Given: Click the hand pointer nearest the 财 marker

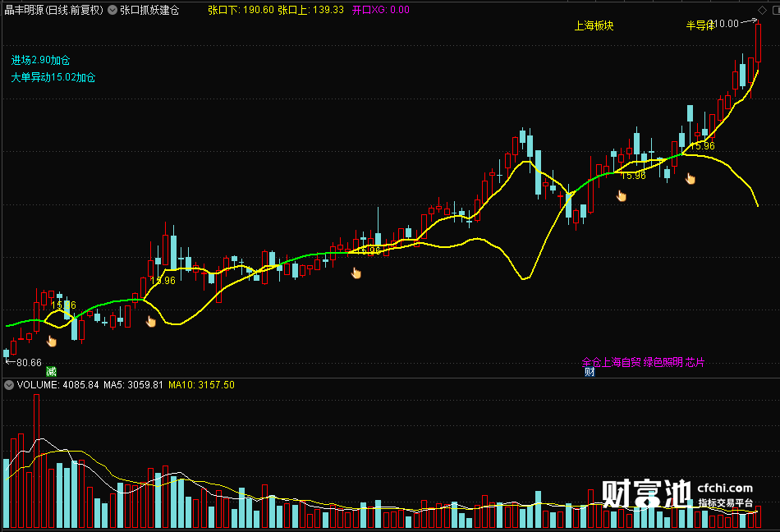Looking at the screenshot, I should click(x=622, y=196).
